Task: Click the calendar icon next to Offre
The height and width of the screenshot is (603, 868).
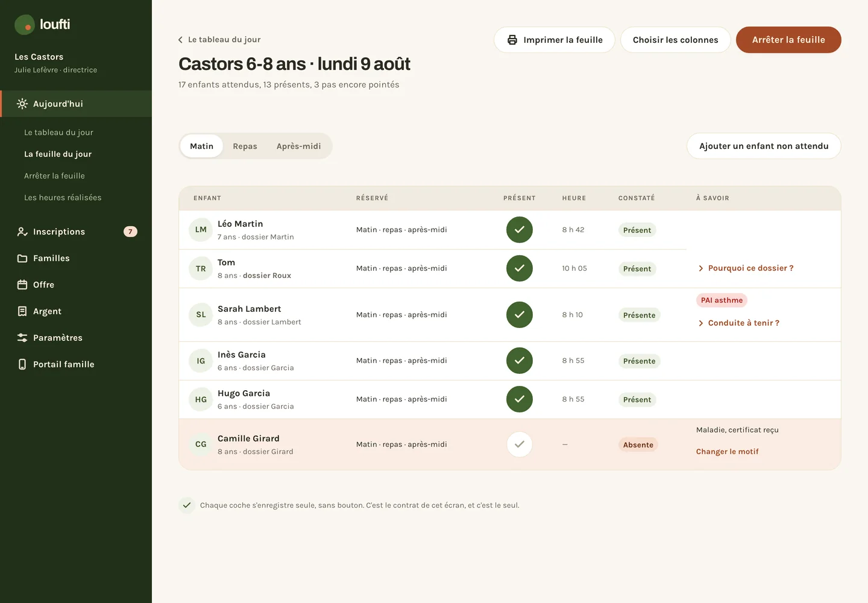Action: click(22, 285)
